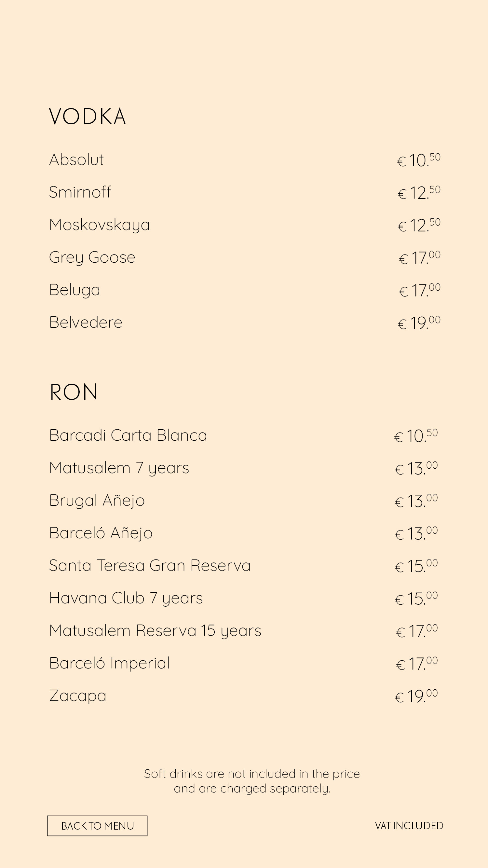This screenshot has height=868, width=488.
Task: Select Santa Teresa Gran Reserva
Action: coord(150,565)
